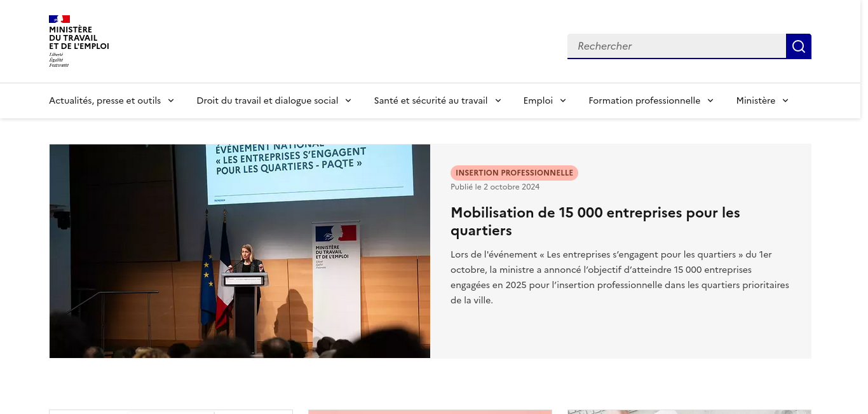Click the INSERTION PROFESSIONNELLE tag
This screenshot has height=414, width=868.
click(514, 173)
